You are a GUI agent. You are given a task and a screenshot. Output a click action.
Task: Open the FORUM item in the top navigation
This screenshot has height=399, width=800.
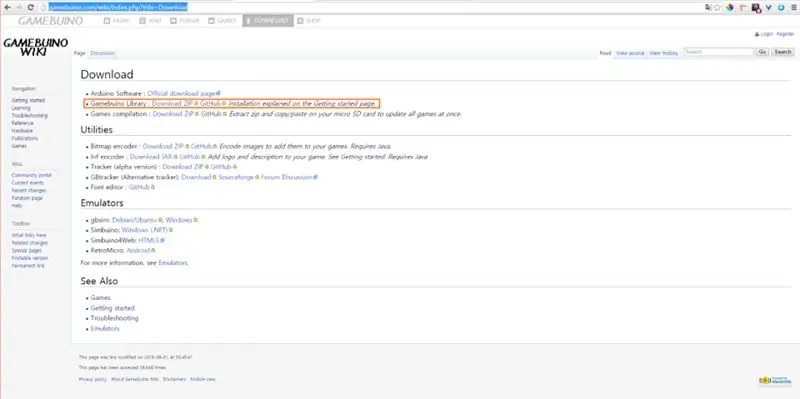(185, 21)
